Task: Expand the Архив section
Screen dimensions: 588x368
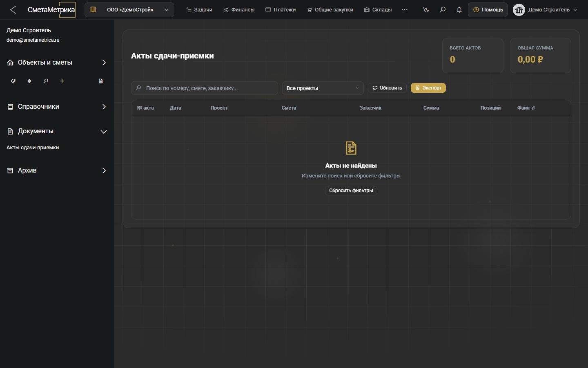Action: 57,171
